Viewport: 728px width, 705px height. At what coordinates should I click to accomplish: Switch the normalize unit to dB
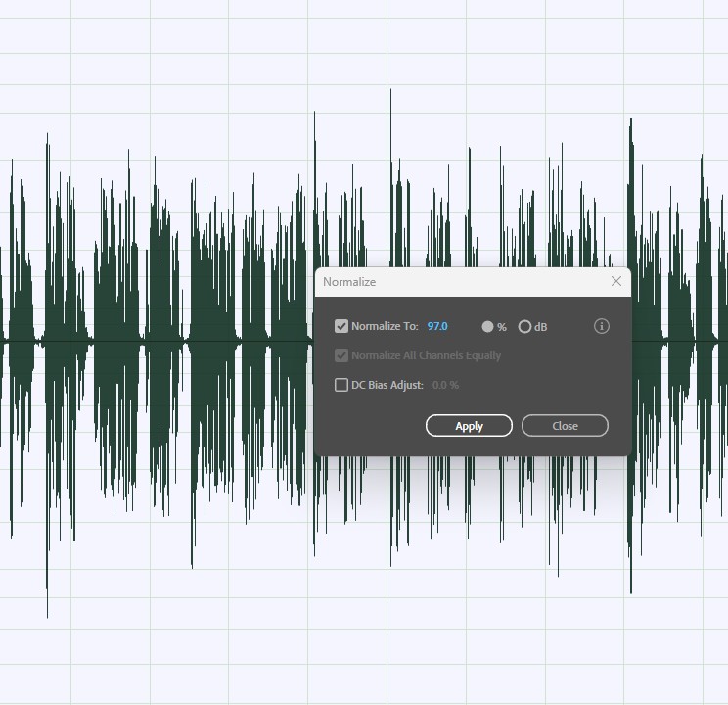pos(524,326)
